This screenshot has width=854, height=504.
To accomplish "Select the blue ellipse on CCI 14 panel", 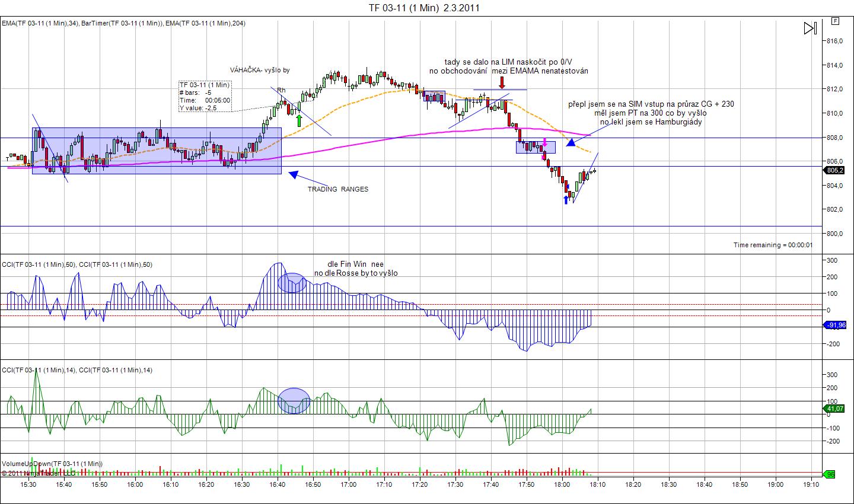I will (x=294, y=400).
